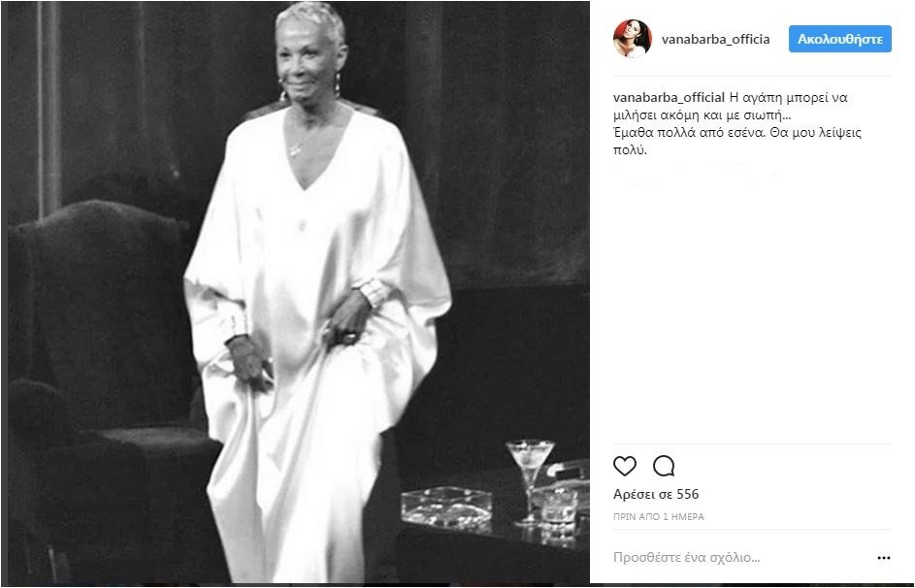Click the caption line Έμαθα πολλά από εσένα
Viewport: 915px width, 588px height.
[x=685, y=132]
